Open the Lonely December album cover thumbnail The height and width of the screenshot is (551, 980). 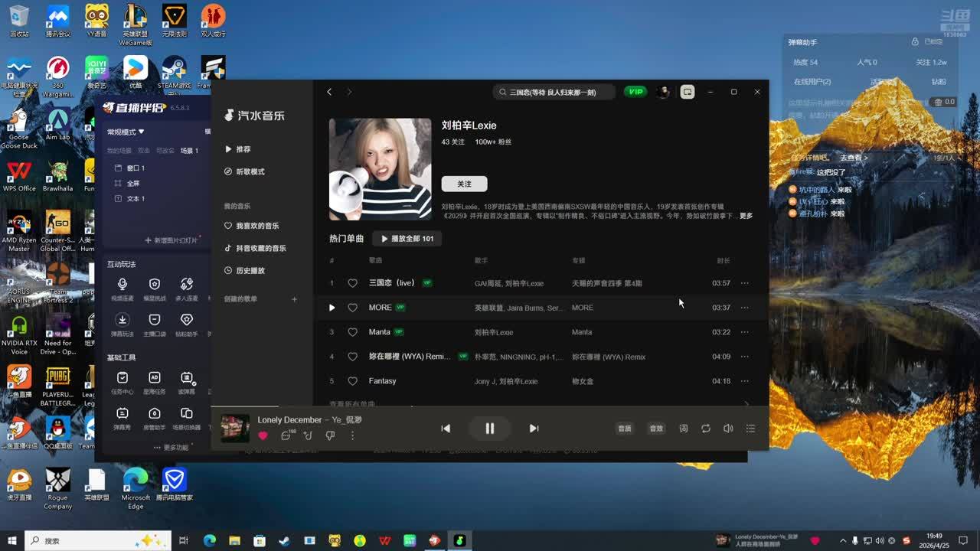[x=235, y=429]
